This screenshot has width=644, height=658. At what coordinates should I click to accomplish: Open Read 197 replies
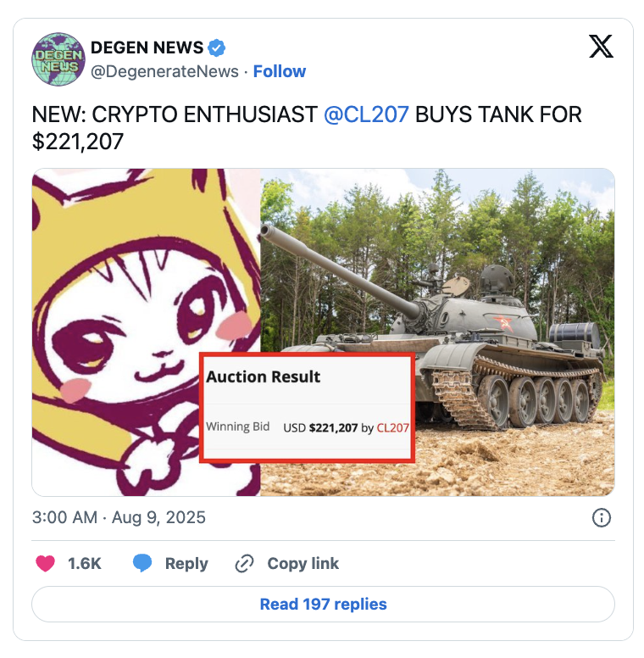[x=323, y=605]
